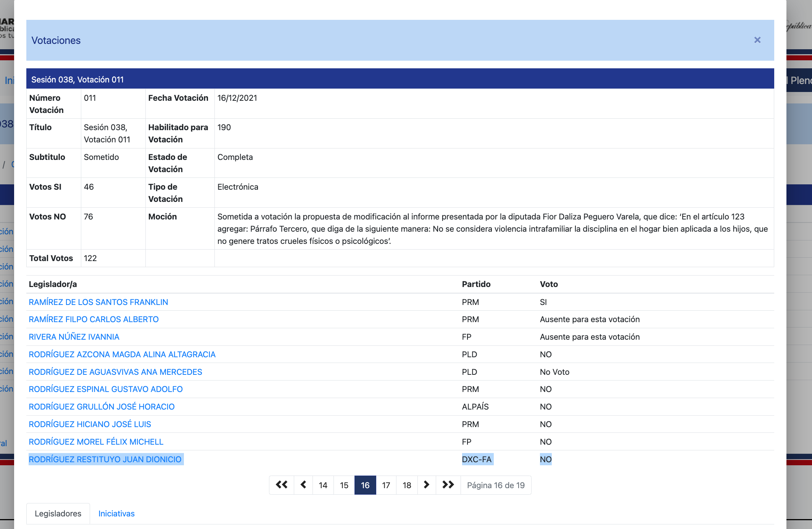Click the highlighted DXC-FA party cell
The width and height of the screenshot is (812, 529).
pyautogui.click(x=477, y=460)
